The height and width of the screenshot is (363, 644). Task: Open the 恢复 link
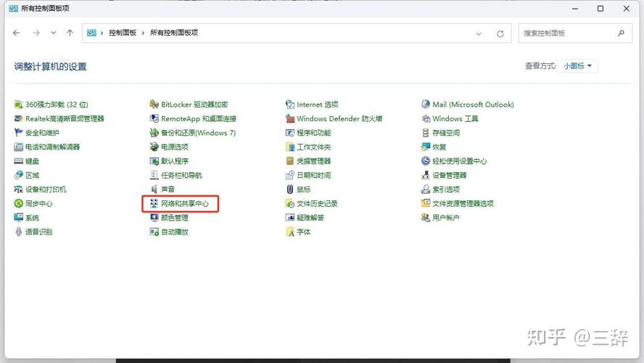439,147
